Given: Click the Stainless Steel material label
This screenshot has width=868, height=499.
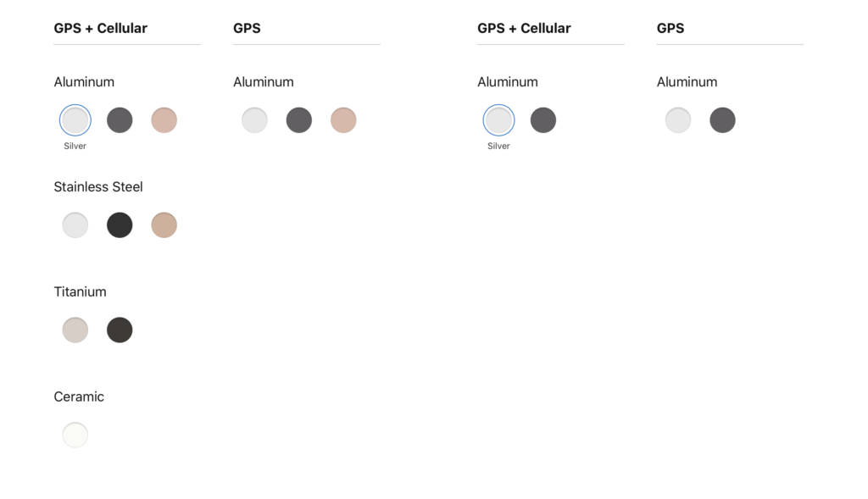Looking at the screenshot, I should [98, 187].
